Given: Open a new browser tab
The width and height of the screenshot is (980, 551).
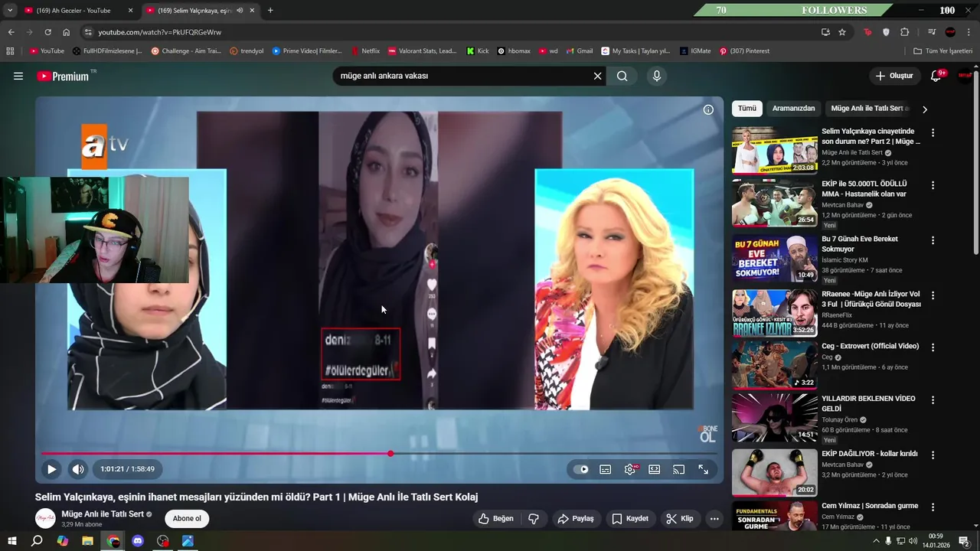Looking at the screenshot, I should [x=270, y=11].
